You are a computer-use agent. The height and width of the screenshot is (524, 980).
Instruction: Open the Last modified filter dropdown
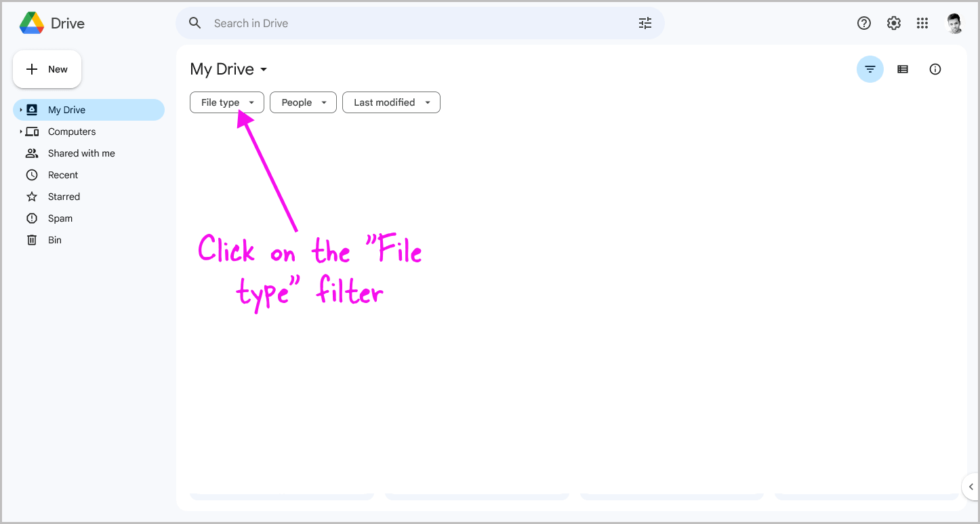pyautogui.click(x=391, y=102)
